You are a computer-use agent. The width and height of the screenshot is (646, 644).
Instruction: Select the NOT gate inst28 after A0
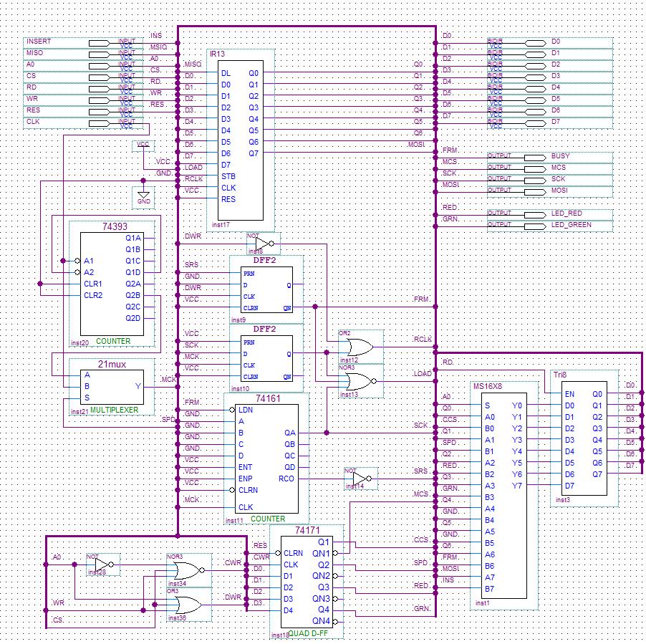coord(102,564)
